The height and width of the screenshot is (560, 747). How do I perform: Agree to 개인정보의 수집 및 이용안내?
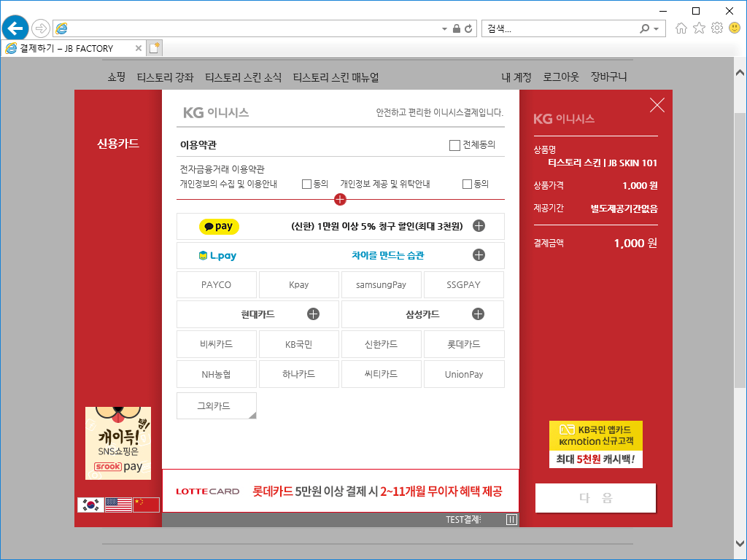(307, 184)
